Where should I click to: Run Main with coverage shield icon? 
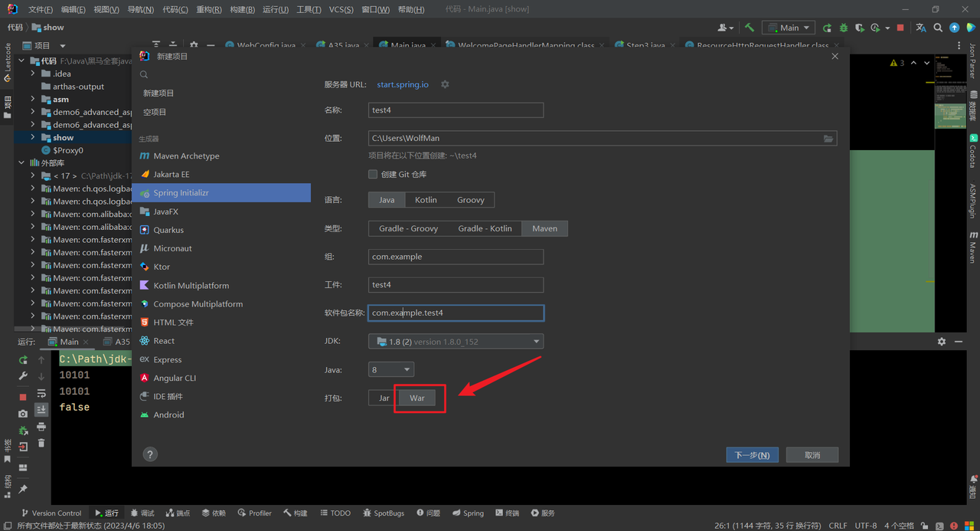(860, 28)
